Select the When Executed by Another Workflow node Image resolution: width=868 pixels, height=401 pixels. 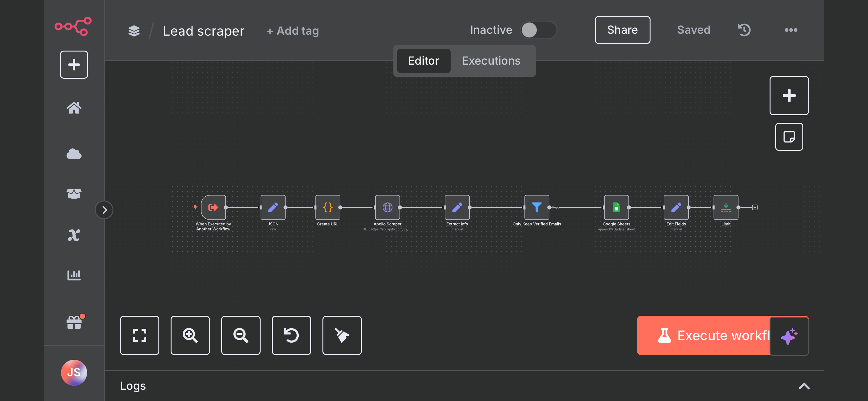(x=213, y=207)
